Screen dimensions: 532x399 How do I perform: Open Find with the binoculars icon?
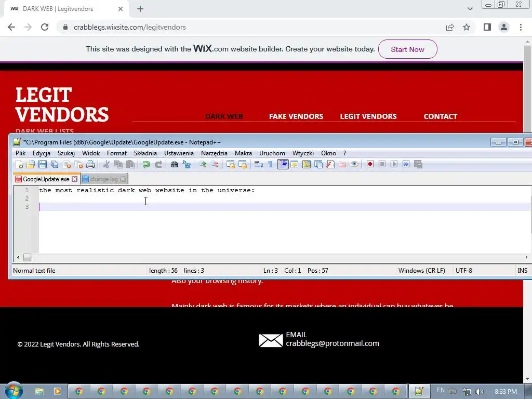click(x=175, y=165)
